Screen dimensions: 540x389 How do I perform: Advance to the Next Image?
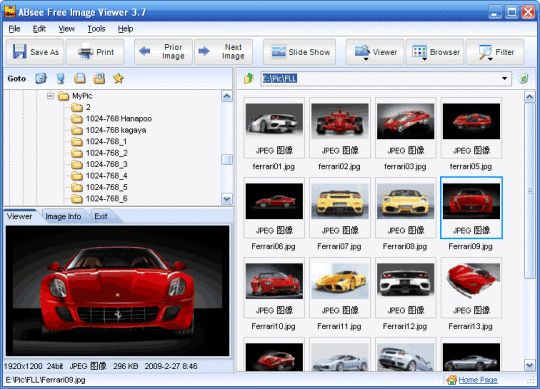click(224, 52)
